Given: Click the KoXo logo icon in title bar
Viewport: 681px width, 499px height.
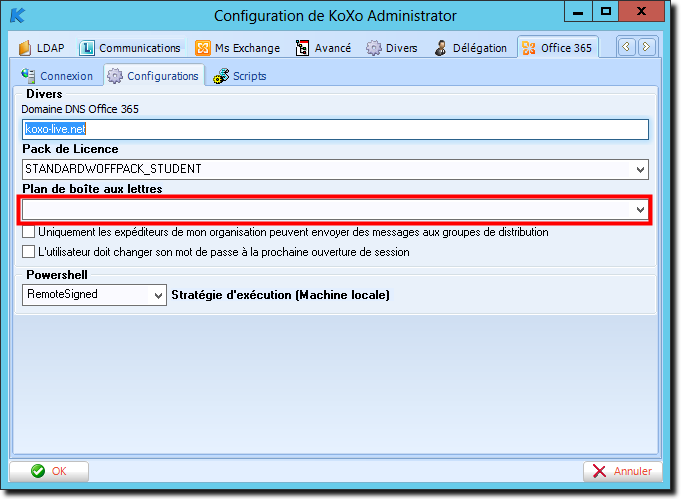Looking at the screenshot, I should click(17, 15).
